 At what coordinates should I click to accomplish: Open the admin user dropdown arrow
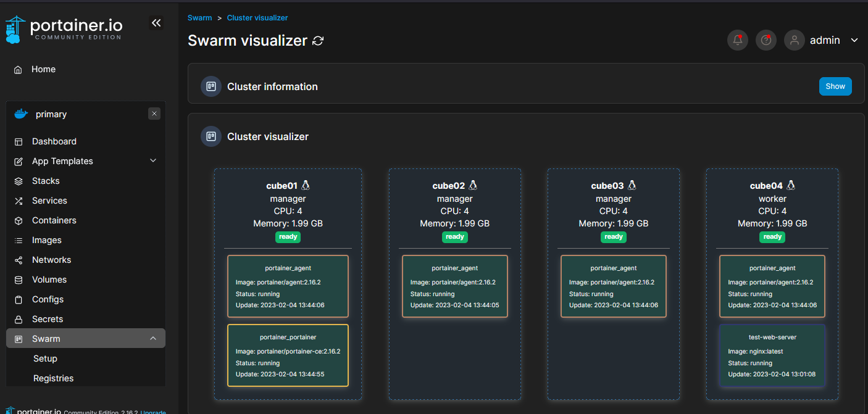click(x=854, y=40)
